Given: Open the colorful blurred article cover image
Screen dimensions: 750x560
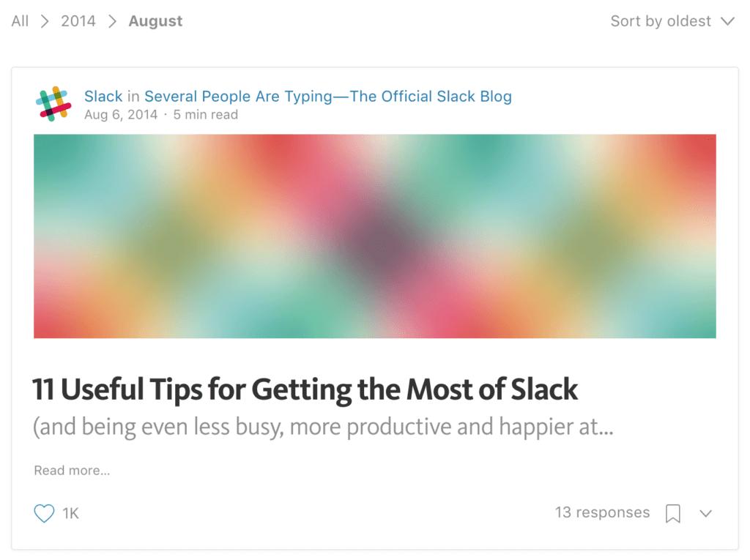Looking at the screenshot, I should [374, 236].
